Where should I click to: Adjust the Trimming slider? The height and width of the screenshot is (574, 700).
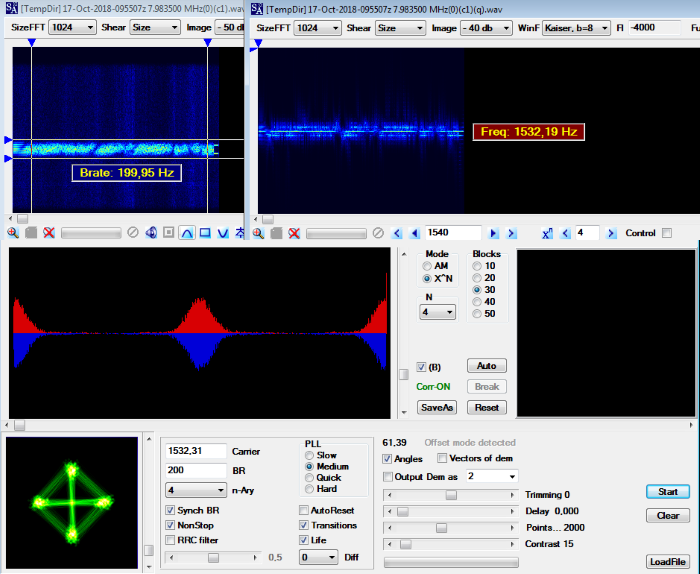pos(452,495)
